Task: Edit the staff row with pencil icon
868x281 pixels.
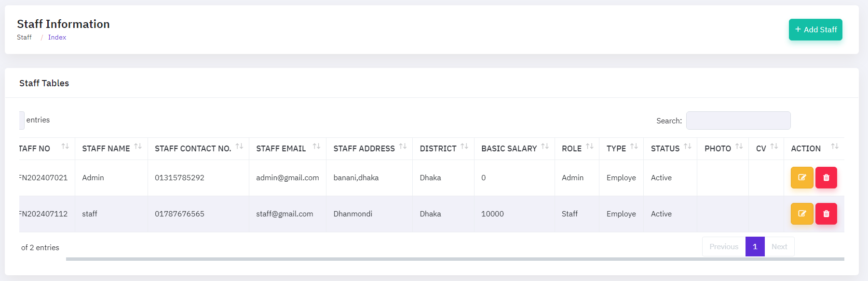Action: pyautogui.click(x=801, y=214)
